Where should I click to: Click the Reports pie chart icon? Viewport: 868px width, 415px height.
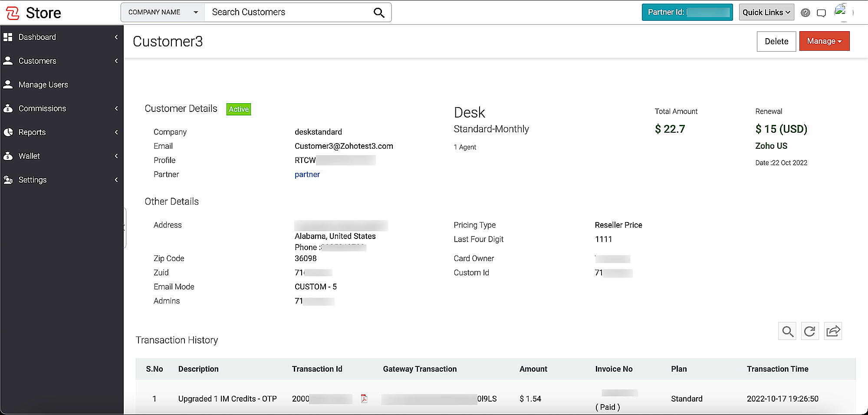coord(8,132)
